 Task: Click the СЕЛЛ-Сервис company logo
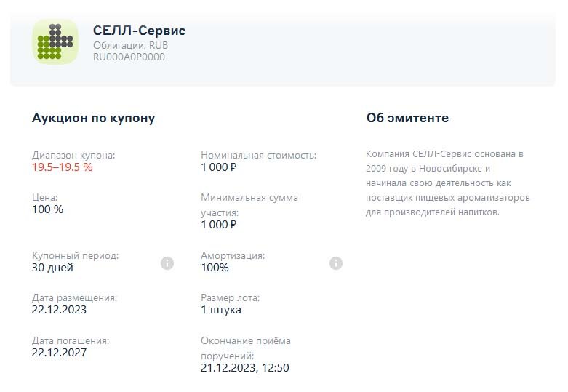click(x=55, y=41)
